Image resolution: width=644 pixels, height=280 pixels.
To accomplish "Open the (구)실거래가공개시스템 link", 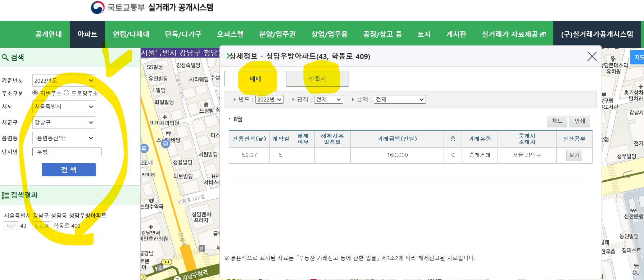I will [x=597, y=34].
